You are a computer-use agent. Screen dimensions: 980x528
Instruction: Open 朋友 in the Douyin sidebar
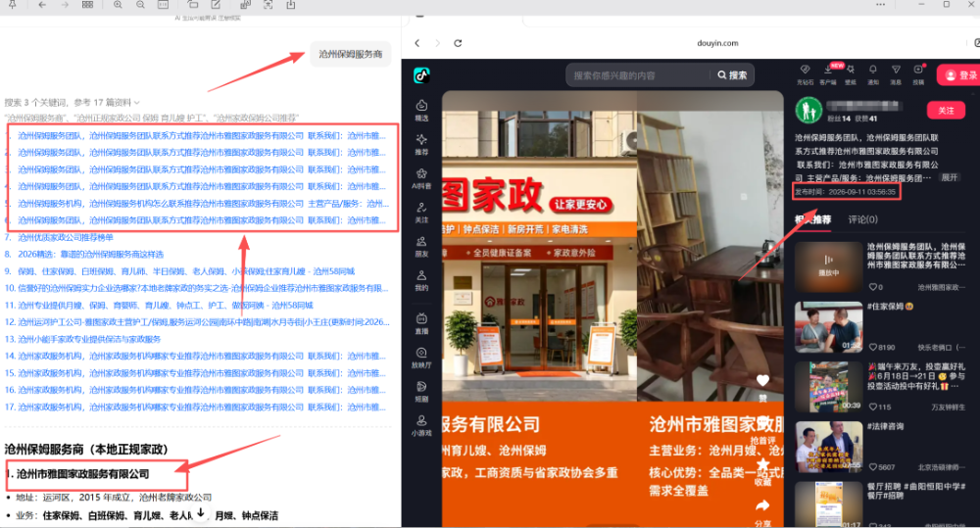(421, 246)
